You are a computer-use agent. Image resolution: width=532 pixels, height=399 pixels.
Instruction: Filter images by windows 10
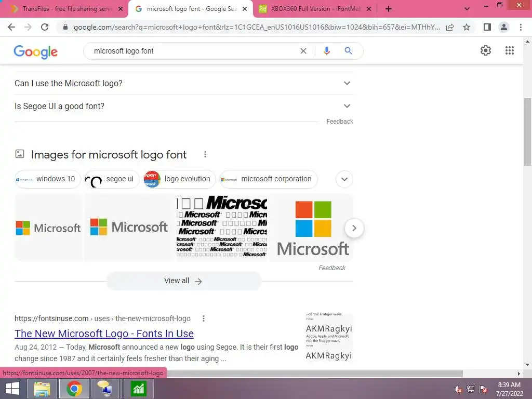point(47,179)
